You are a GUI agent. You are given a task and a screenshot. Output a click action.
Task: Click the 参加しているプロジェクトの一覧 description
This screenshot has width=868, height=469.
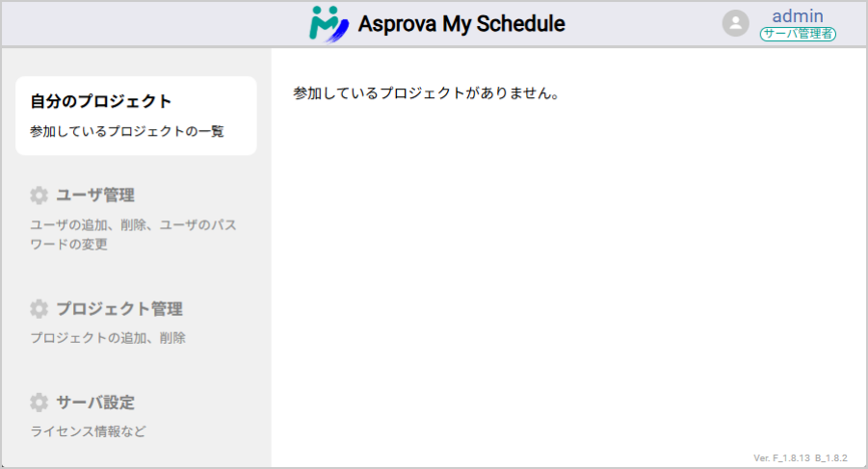pyautogui.click(x=127, y=131)
